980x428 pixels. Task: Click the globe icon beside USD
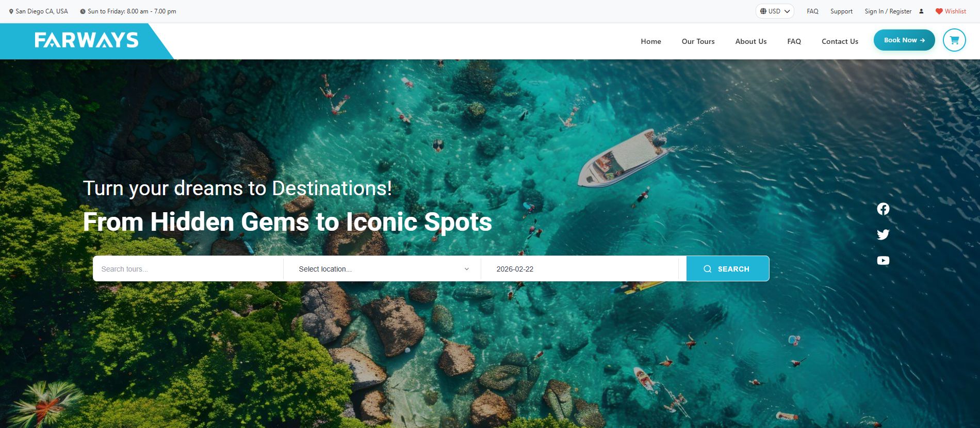[x=763, y=11]
